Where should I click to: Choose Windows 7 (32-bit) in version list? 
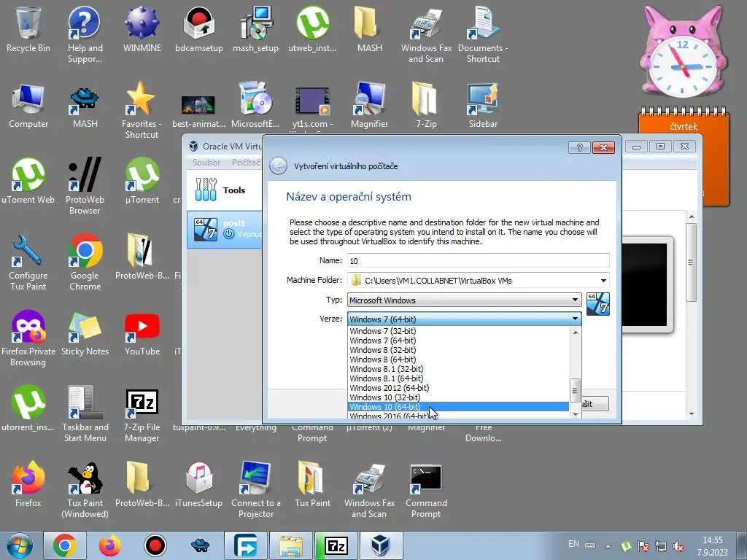[x=458, y=331]
